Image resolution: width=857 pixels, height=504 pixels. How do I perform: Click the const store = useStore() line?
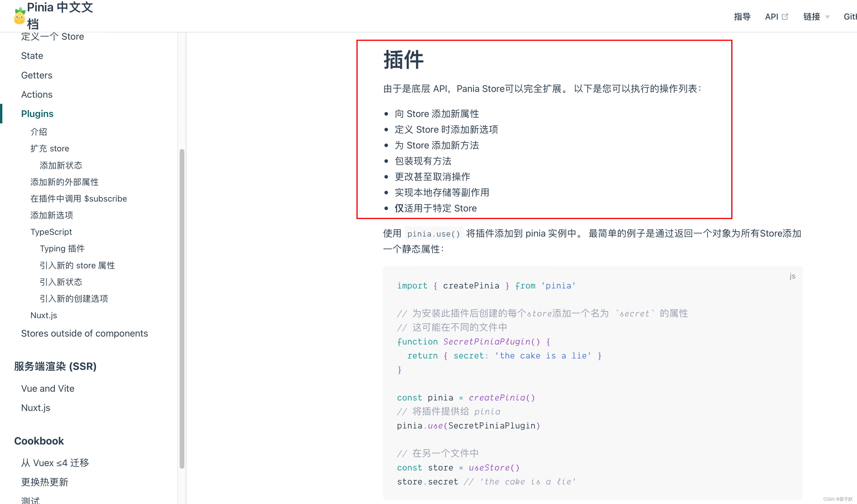coord(459,468)
